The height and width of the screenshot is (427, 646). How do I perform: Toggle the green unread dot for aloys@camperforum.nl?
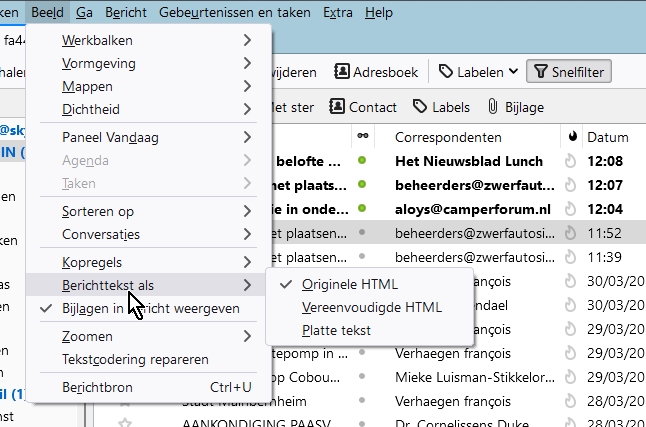point(361,209)
